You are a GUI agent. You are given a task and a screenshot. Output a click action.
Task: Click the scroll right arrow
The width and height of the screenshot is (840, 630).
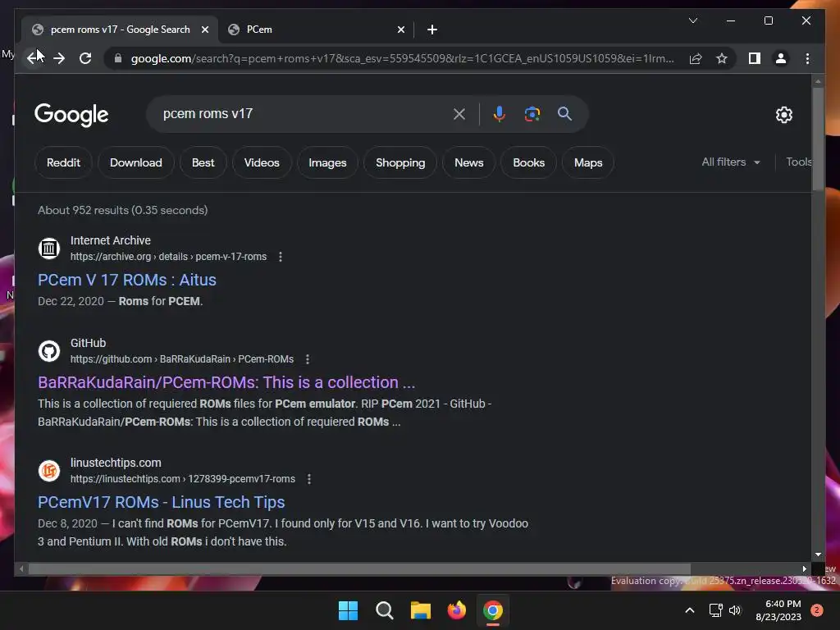pyautogui.click(x=804, y=569)
